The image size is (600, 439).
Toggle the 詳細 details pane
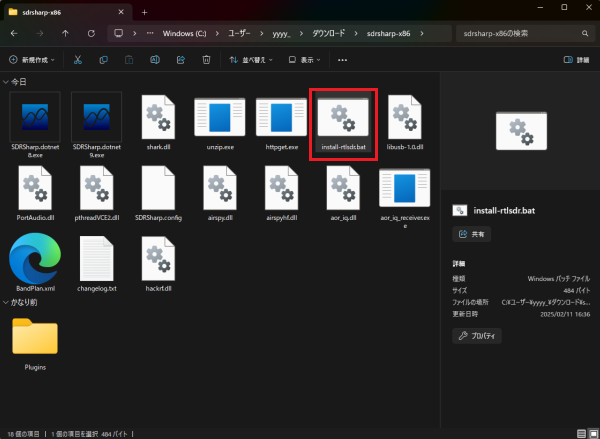pyautogui.click(x=577, y=60)
